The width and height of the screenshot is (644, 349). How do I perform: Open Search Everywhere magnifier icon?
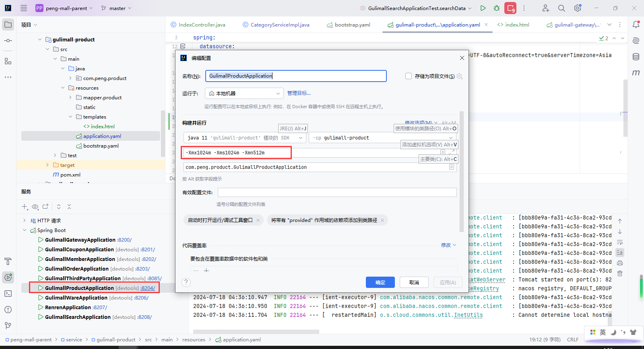click(561, 8)
